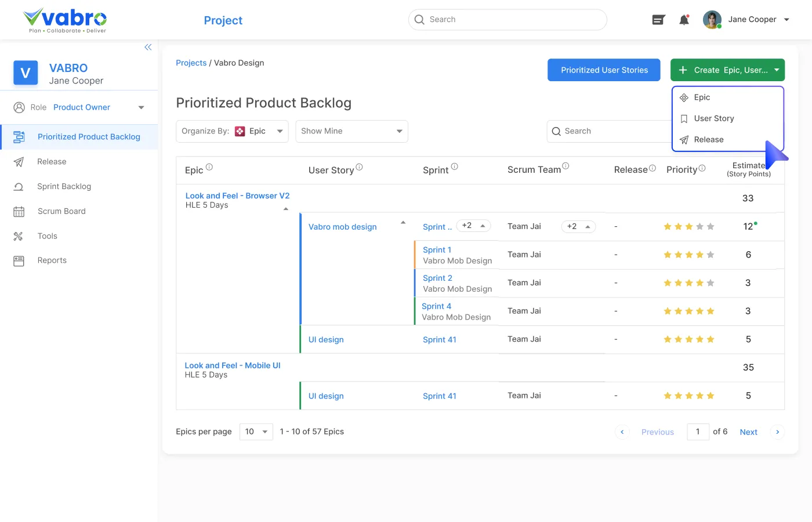Open the Projects breadcrumb link
Image resolution: width=812 pixels, height=522 pixels.
point(191,63)
